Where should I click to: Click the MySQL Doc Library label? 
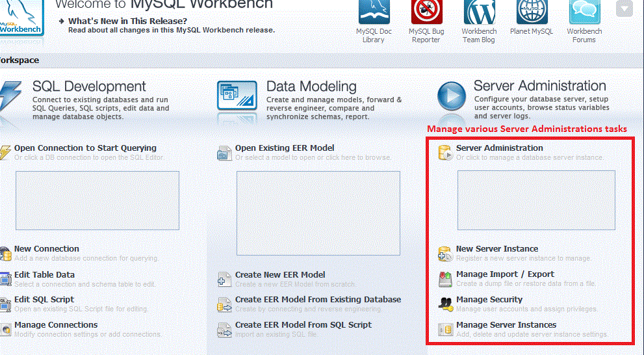pos(374,36)
